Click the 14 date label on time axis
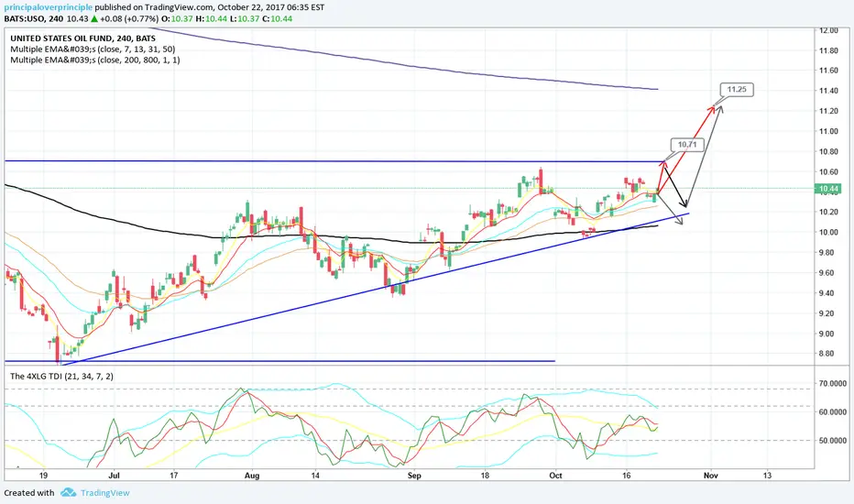This screenshot has width=854, height=504. [x=315, y=475]
